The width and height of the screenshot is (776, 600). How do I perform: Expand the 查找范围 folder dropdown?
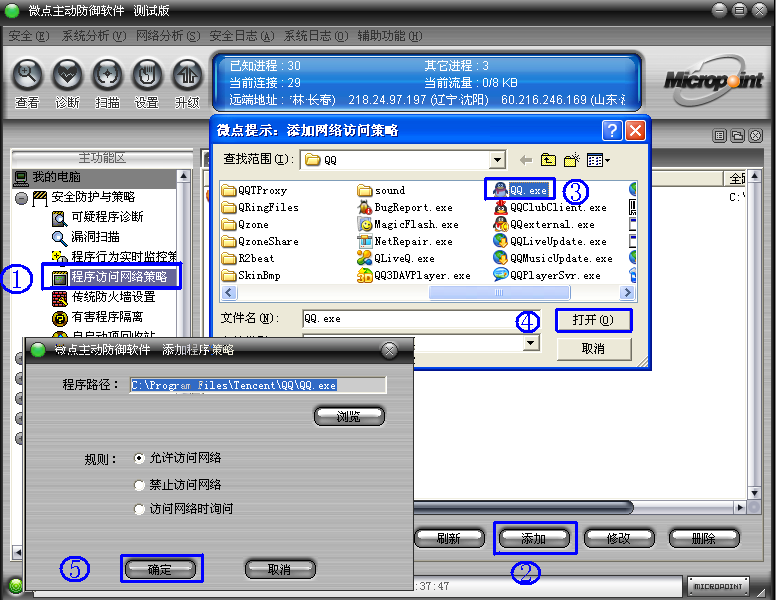click(x=497, y=159)
